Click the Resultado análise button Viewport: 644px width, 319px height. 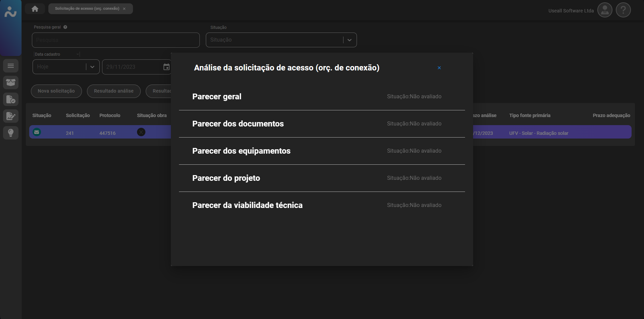coord(113,91)
